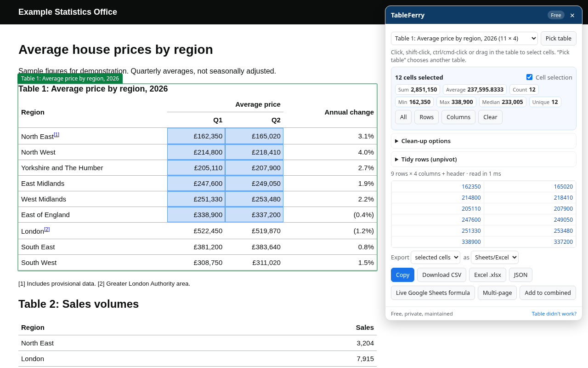Click the 3,204 sales cell in Table 2

pyautogui.click(x=365, y=343)
